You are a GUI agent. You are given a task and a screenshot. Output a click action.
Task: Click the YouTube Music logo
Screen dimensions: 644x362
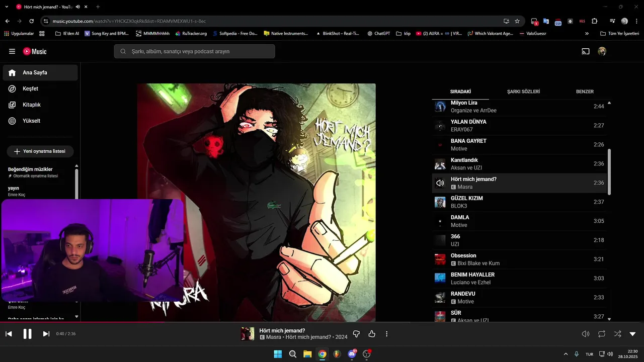click(x=35, y=51)
